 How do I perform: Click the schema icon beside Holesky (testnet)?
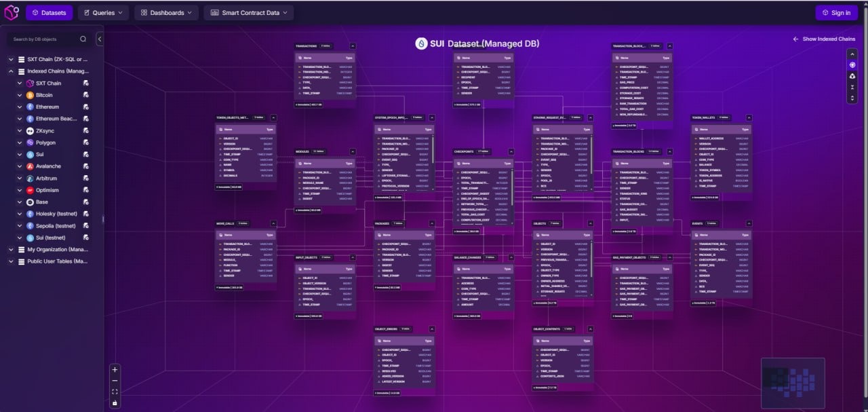tap(86, 214)
